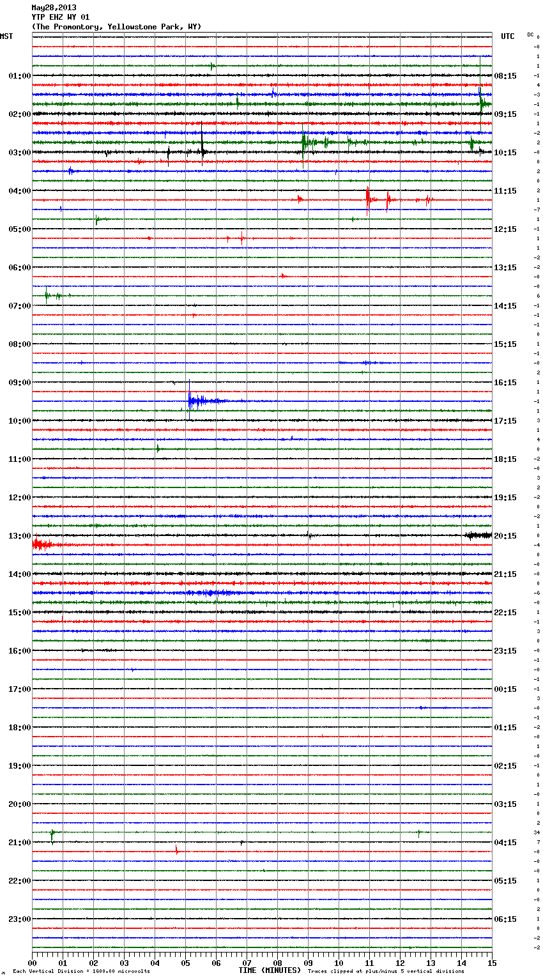The width and height of the screenshot is (543, 980).
Task: Click minute tick 05 on the time axis
Action: tap(185, 963)
